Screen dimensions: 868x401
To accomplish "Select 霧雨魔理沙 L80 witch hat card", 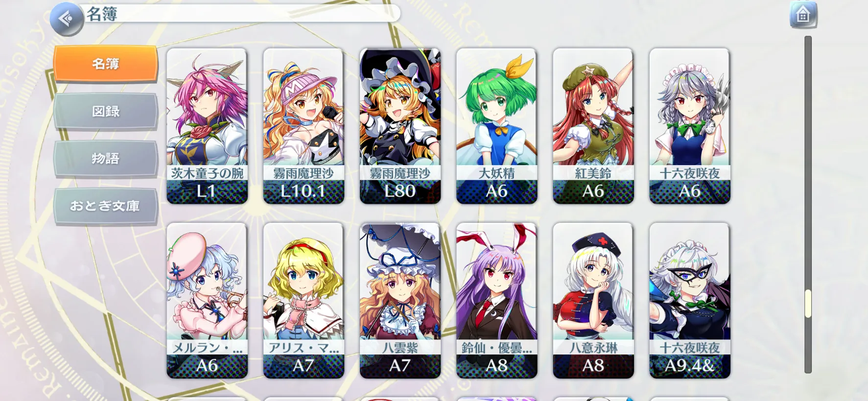I will (x=400, y=126).
